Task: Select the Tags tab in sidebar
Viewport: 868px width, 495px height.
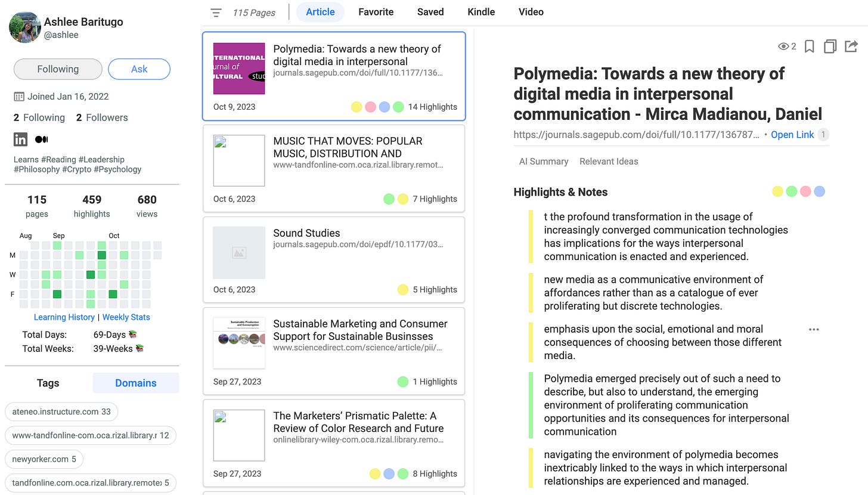Action: [48, 383]
